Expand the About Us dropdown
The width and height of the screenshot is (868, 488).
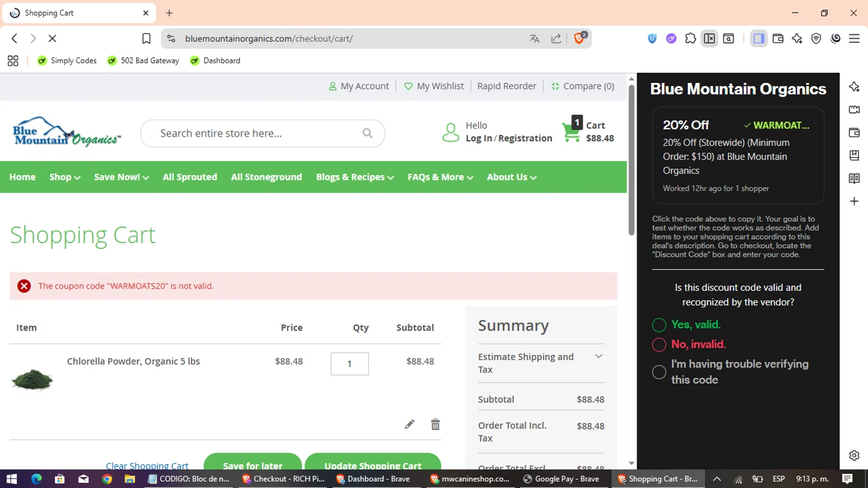point(512,177)
